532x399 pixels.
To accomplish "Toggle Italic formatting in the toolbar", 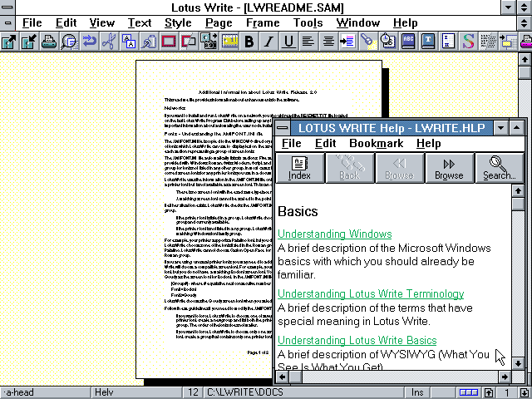I will 269,42.
